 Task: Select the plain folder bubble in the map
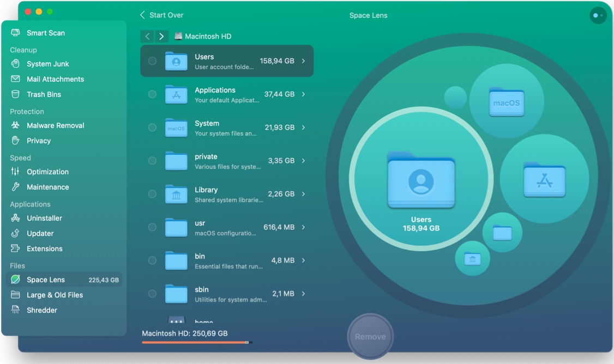pos(502,233)
